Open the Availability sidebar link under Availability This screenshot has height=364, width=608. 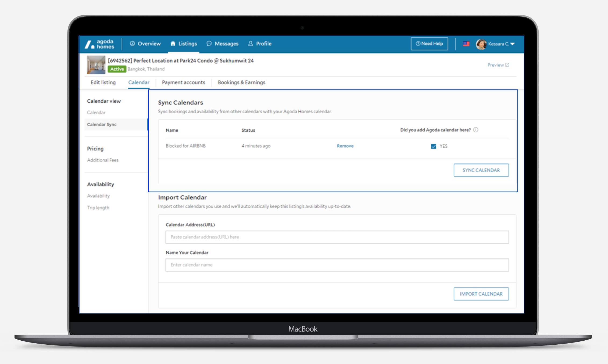pos(98,196)
